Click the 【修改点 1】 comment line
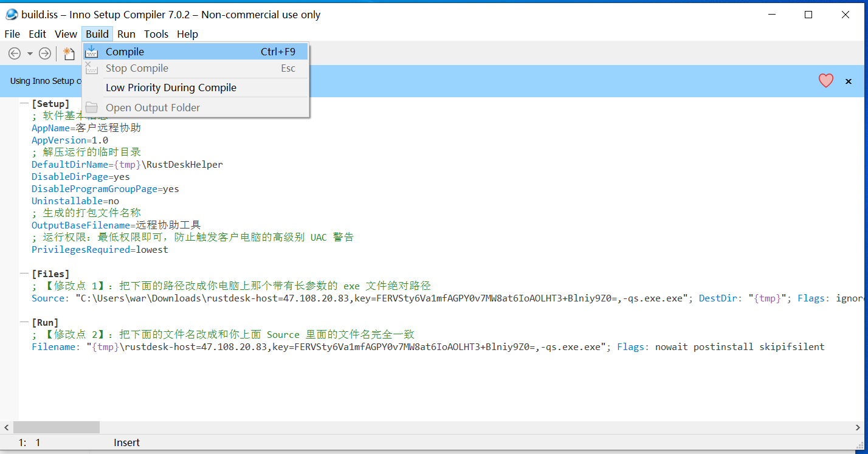This screenshot has width=868, height=454. point(231,286)
